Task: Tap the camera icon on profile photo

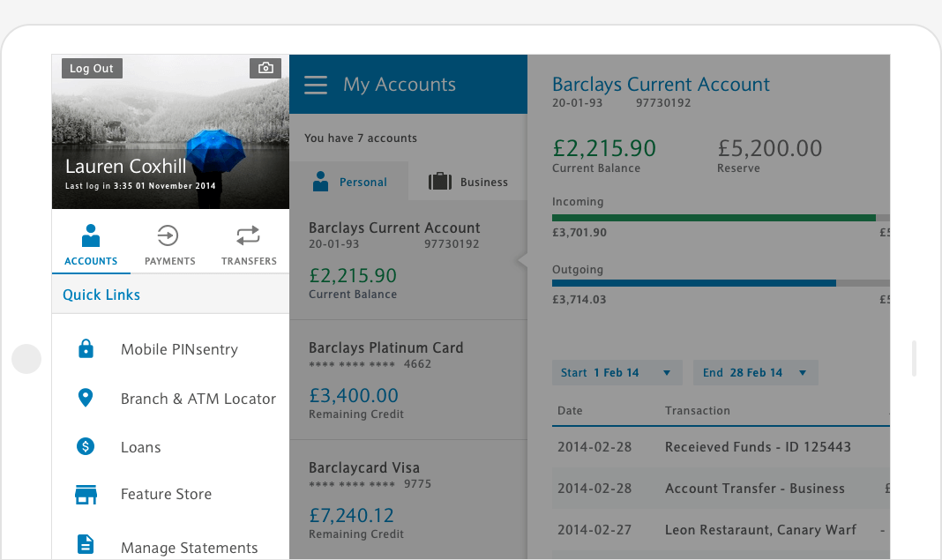Action: pyautogui.click(x=265, y=68)
